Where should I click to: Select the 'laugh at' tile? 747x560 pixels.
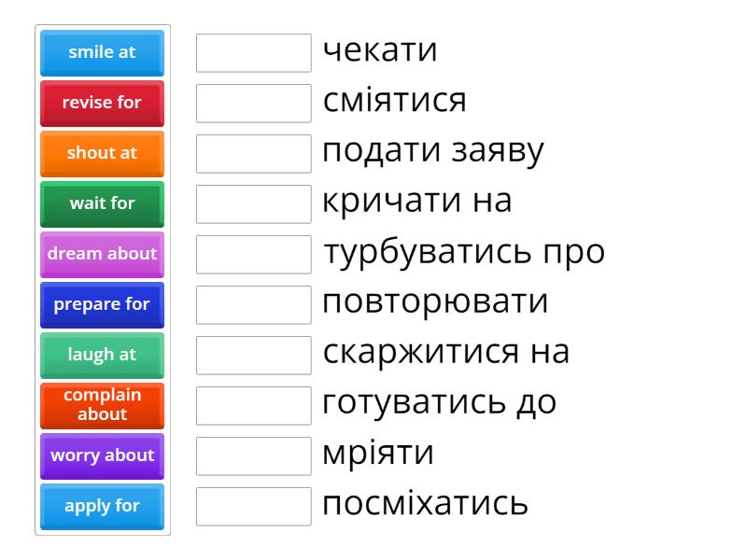tap(102, 355)
